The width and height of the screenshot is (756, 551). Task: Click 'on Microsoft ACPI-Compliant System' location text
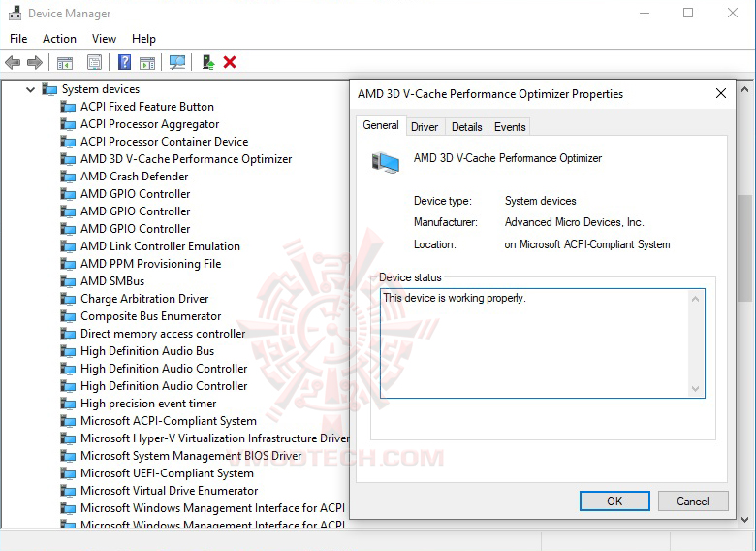[587, 244]
